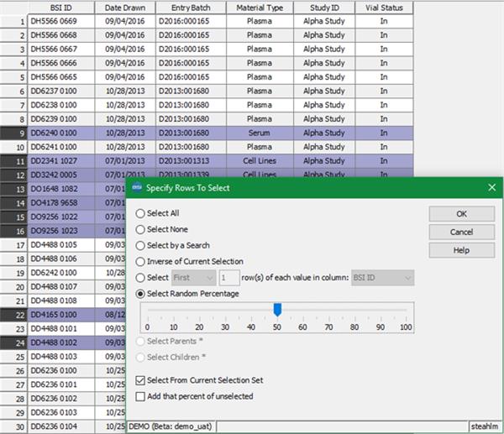Open Help for the dialog
The height and width of the screenshot is (434, 504).
pos(461,250)
